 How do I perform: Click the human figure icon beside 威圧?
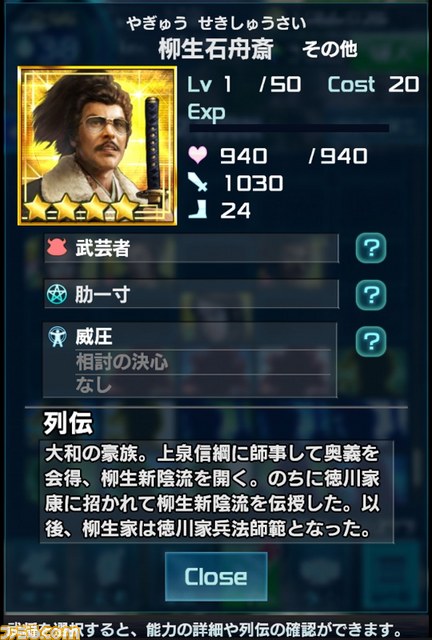[x=57, y=337]
